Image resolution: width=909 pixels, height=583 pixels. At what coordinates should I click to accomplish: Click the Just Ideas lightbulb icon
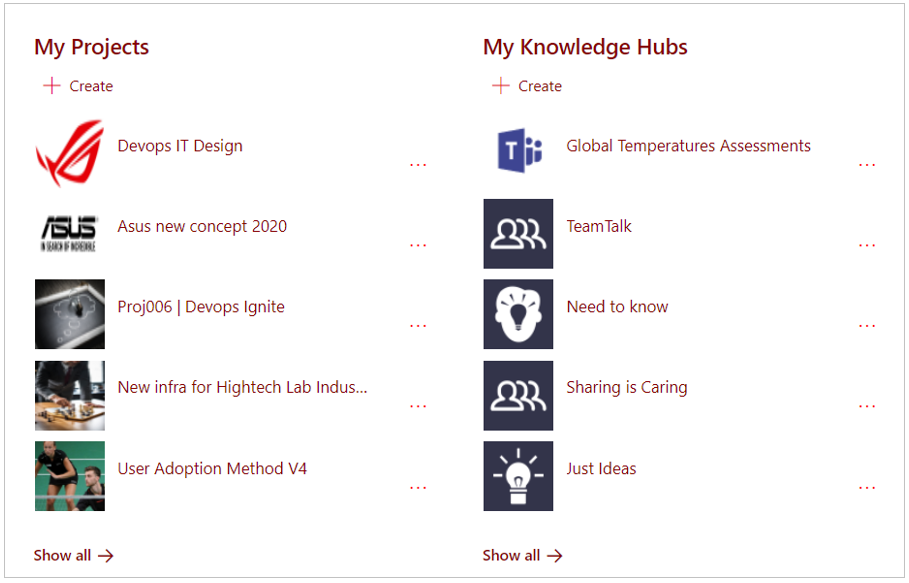click(x=518, y=476)
